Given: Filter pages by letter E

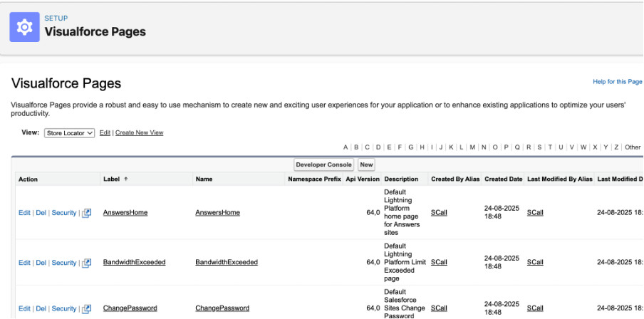Looking at the screenshot, I should click(389, 147).
